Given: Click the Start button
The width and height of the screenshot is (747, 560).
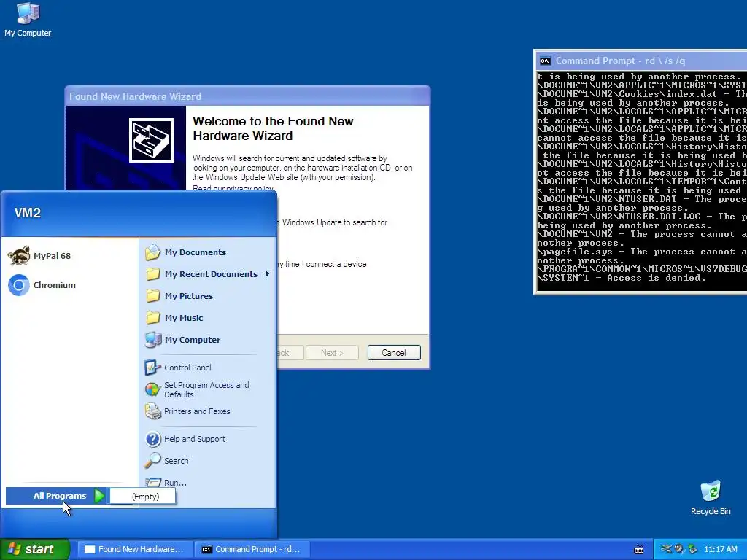Looking at the screenshot, I should pyautogui.click(x=35, y=549).
